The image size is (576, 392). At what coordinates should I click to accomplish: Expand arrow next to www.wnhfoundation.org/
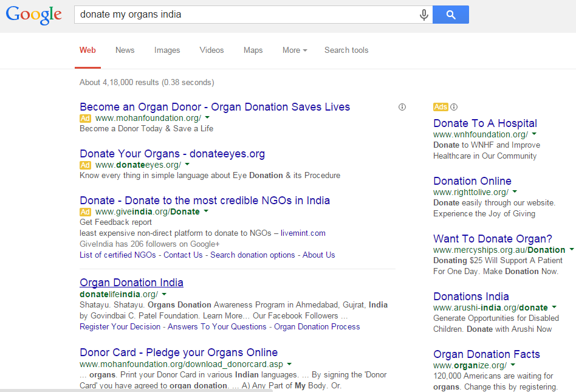[534, 134]
